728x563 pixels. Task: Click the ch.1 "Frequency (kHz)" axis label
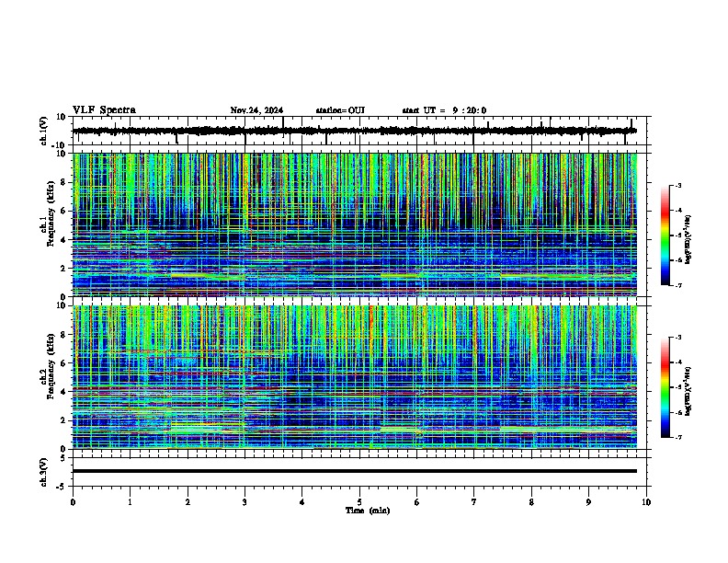(x=51, y=214)
